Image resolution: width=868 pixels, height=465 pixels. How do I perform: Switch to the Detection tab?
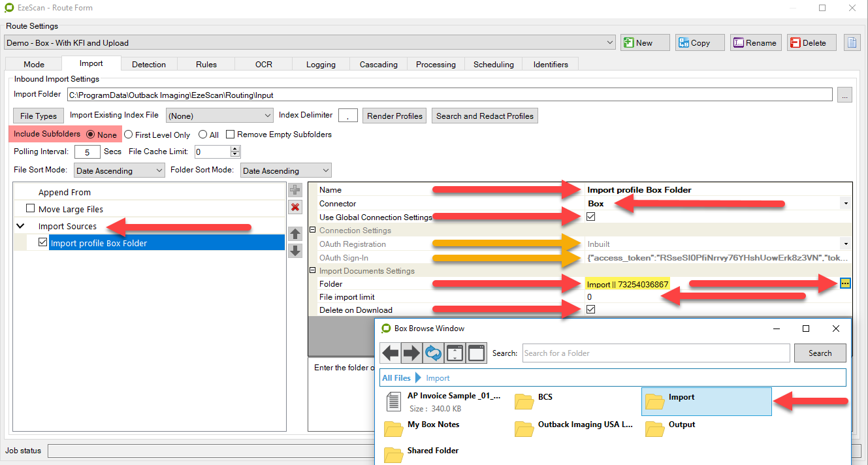pyautogui.click(x=149, y=64)
